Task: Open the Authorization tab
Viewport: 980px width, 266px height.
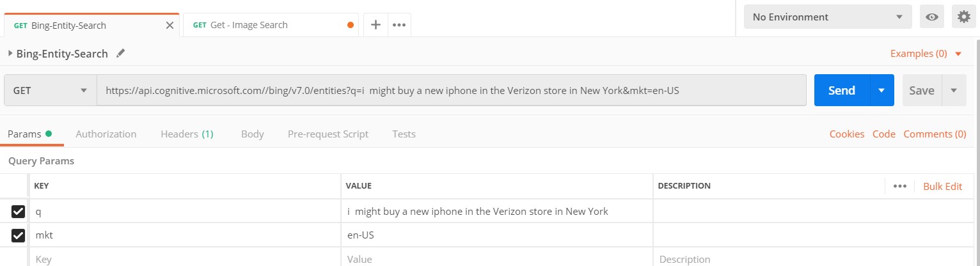Action: (106, 134)
